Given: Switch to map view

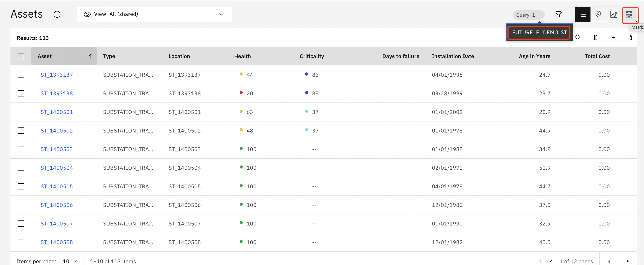Looking at the screenshot, I should (x=598, y=15).
